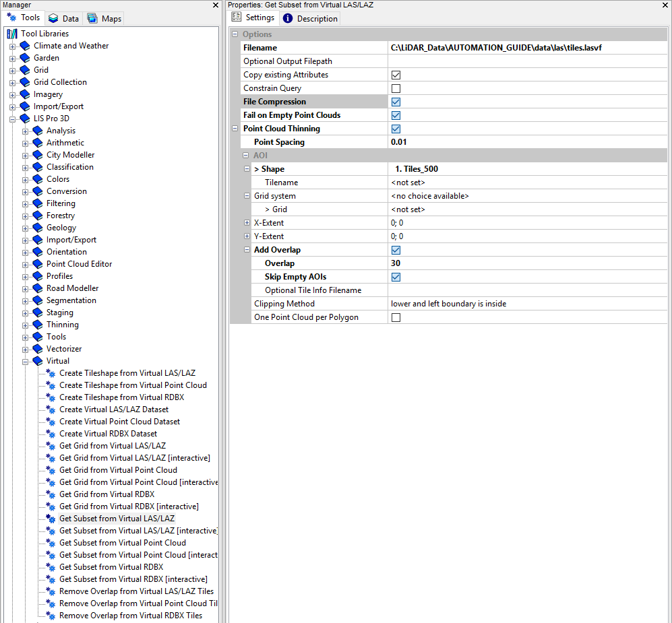The image size is (672, 623).
Task: Click the Road Modeller library icon
Action: coord(38,288)
